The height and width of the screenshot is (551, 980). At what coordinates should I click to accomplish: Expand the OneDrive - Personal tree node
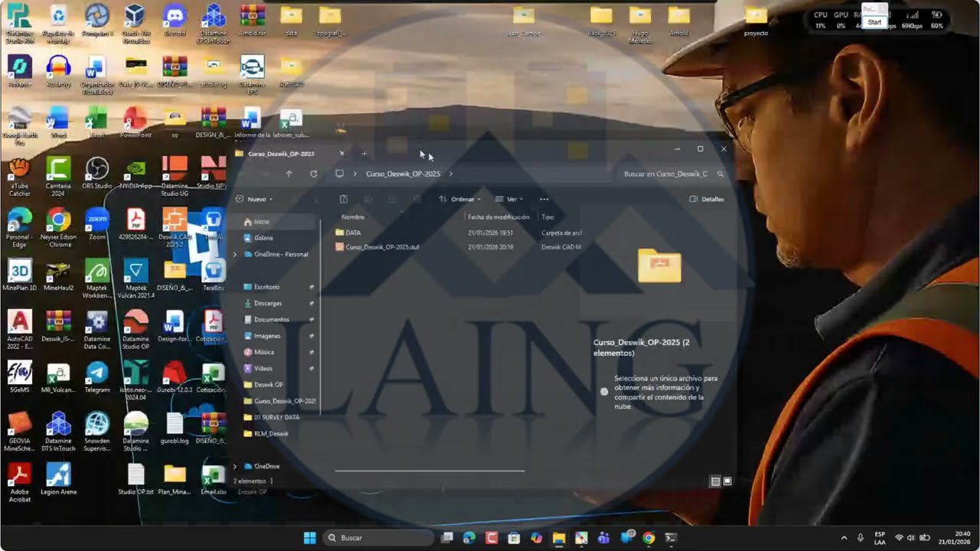tap(235, 254)
